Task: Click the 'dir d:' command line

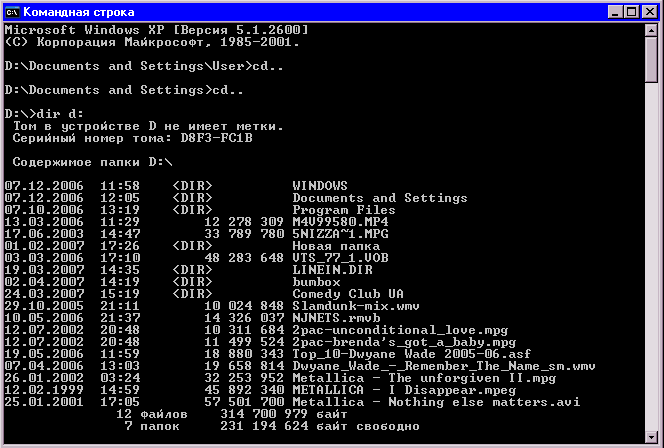Action: (x=44, y=114)
